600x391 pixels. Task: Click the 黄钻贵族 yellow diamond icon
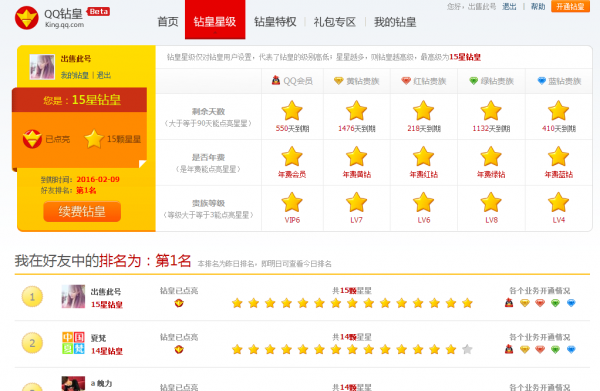338,81
